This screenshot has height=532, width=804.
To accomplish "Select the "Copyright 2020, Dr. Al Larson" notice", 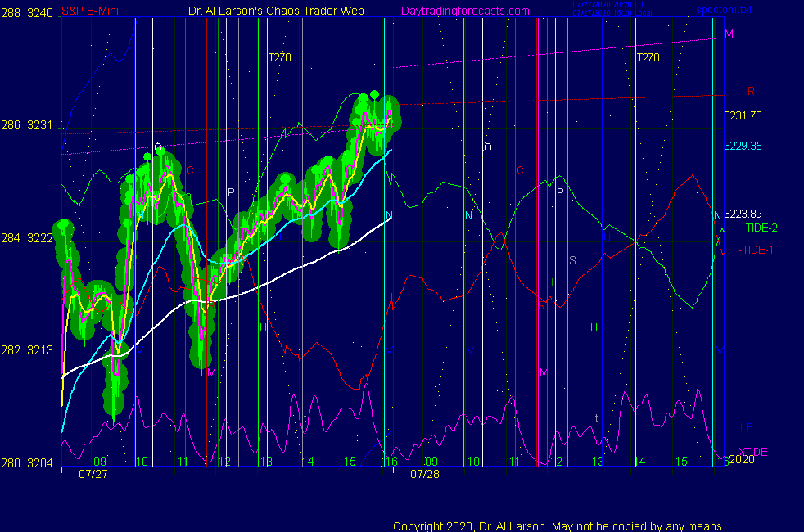I will 559,525.
